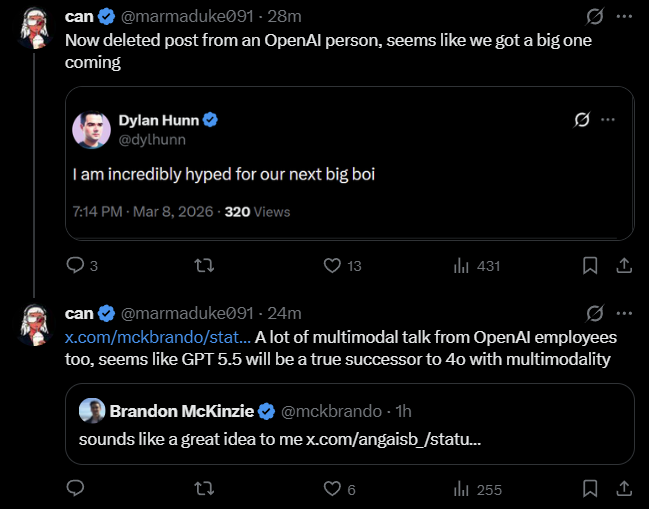Click Grok icon in Dylan Hunn quote

[581, 120]
